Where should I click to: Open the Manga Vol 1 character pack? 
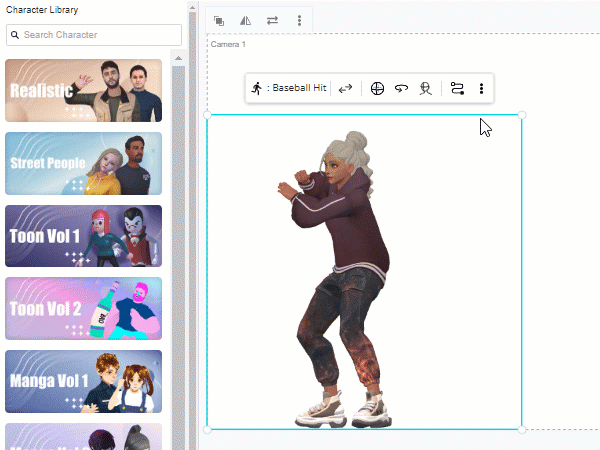83,381
